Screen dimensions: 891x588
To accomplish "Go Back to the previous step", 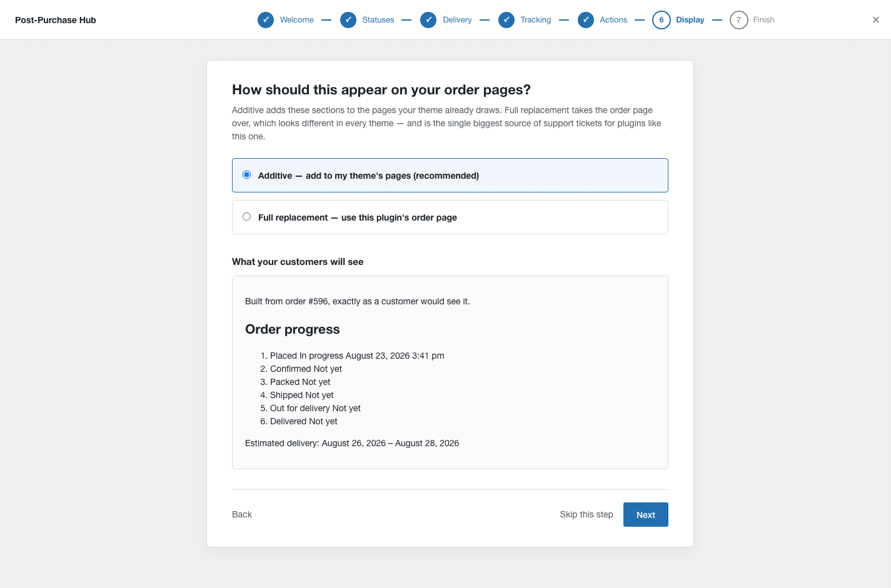I will coord(242,514).
